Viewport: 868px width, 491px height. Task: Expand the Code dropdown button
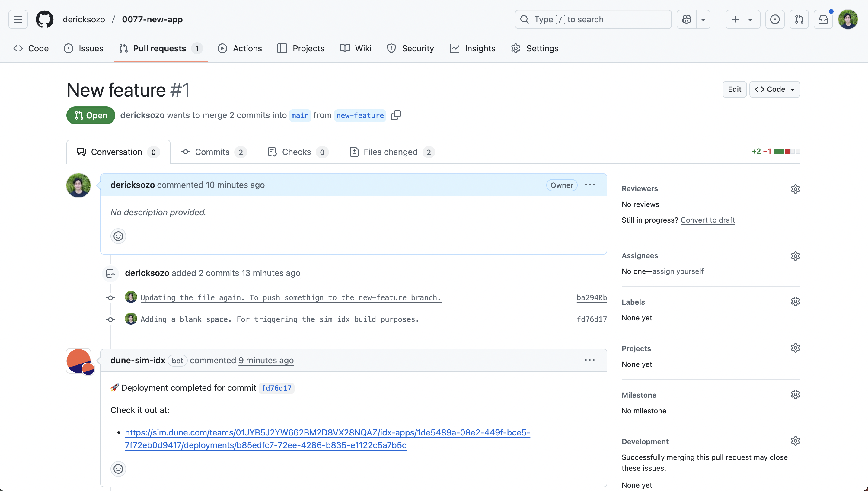774,89
